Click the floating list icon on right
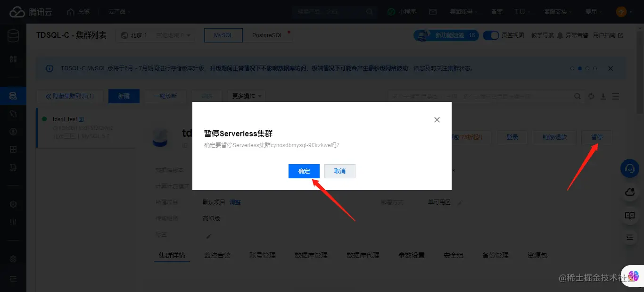 click(630, 238)
